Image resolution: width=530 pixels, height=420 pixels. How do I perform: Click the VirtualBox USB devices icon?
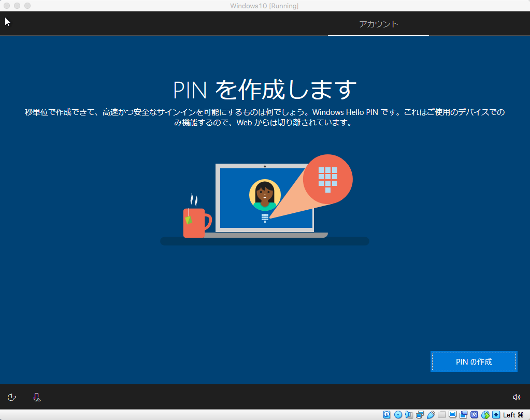point(431,415)
